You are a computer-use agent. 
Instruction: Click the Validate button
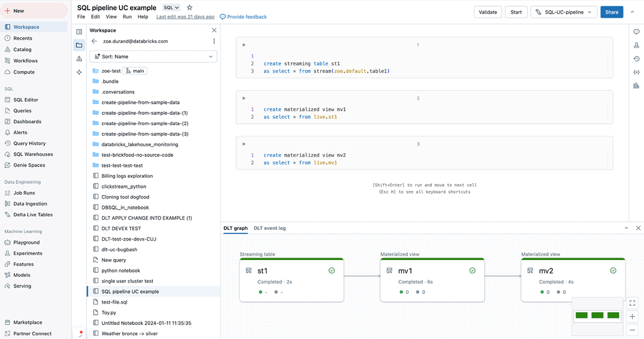[487, 12]
